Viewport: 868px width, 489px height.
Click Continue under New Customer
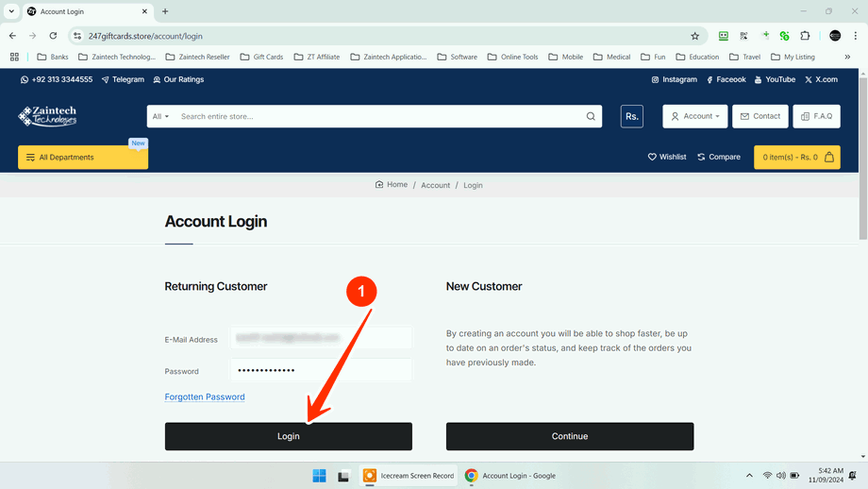(570, 436)
